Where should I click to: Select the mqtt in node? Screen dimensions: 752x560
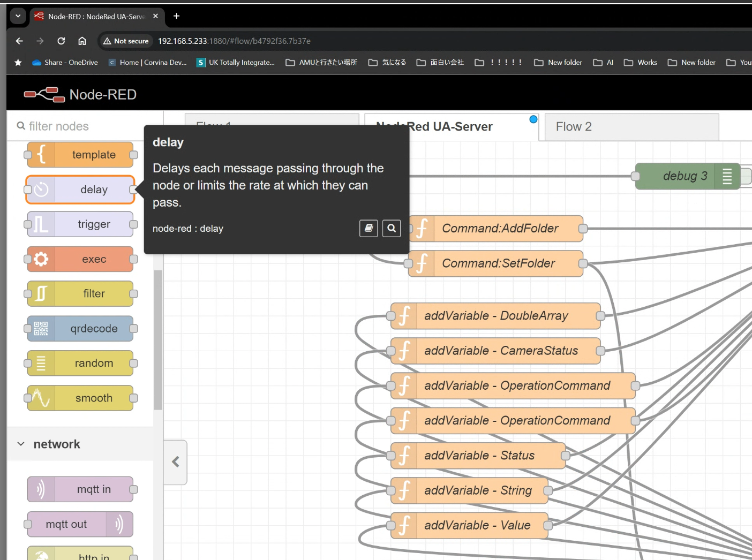pos(80,489)
